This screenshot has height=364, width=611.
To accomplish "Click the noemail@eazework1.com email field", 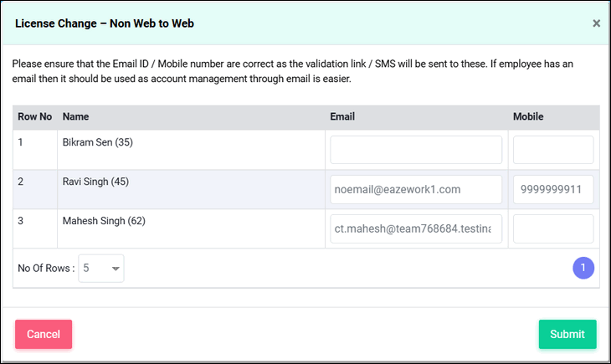I will pyautogui.click(x=416, y=189).
